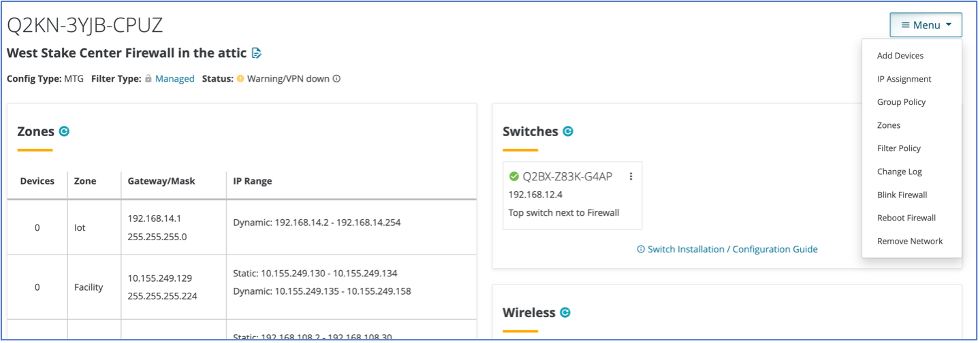Open Group Policy menu entry
The width and height of the screenshot is (980, 343).
tap(901, 102)
